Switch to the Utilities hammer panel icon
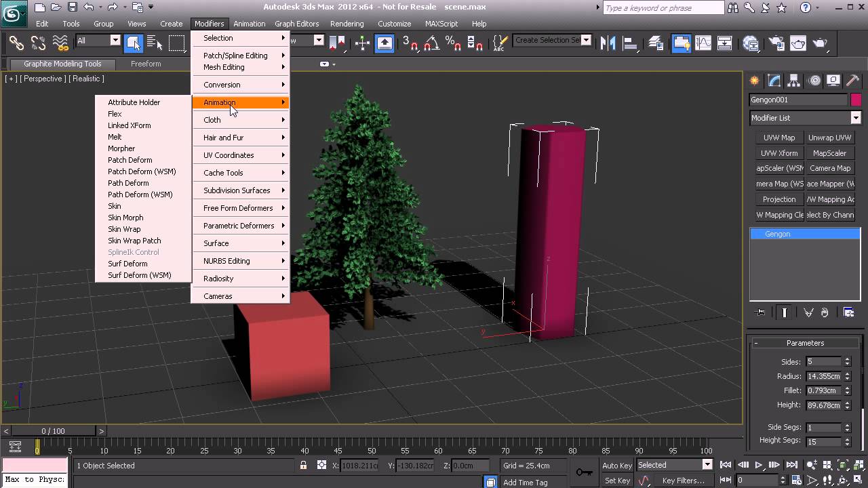This screenshot has width=868, height=488. (x=854, y=81)
